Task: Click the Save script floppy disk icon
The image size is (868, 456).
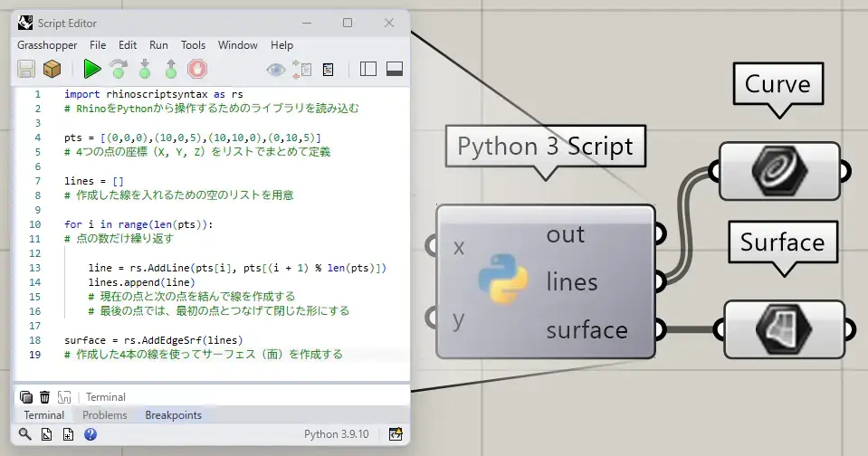Action: [x=26, y=69]
